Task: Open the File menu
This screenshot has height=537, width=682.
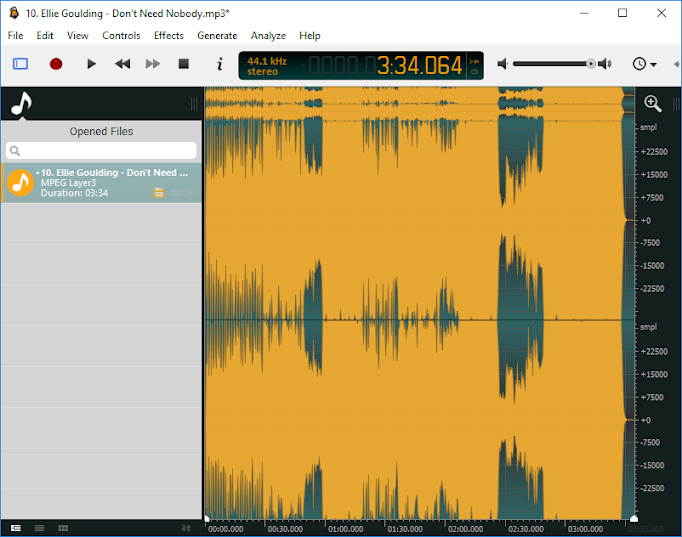Action: (x=15, y=36)
